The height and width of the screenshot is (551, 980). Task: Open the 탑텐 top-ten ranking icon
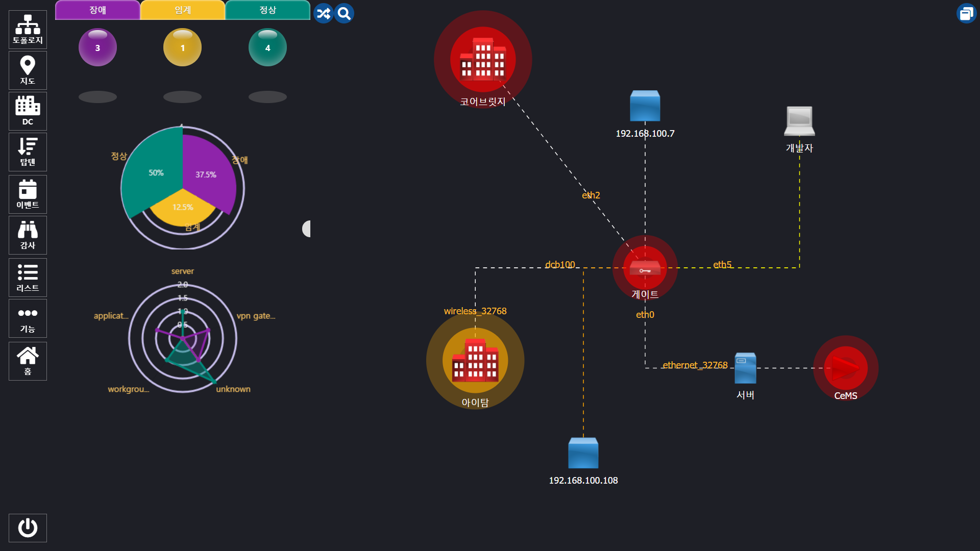pos(28,152)
